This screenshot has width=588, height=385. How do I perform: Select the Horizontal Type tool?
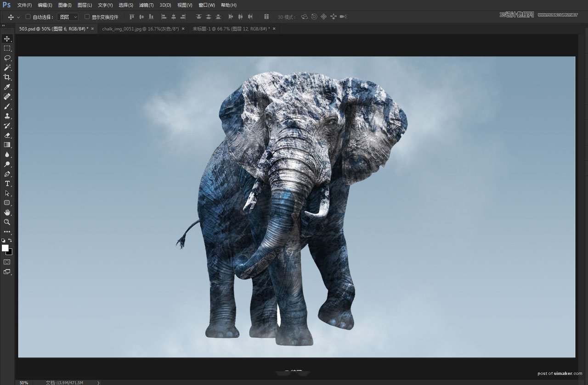pos(7,184)
